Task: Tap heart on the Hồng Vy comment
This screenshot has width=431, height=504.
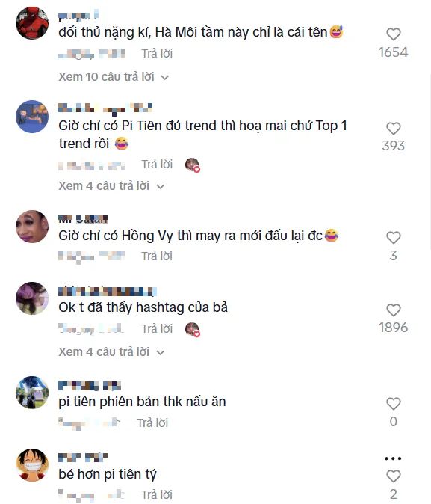Action: tap(393, 238)
